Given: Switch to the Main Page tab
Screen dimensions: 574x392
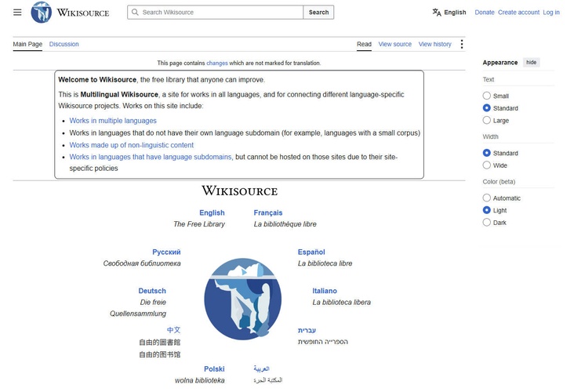Looking at the screenshot, I should pyautogui.click(x=27, y=44).
